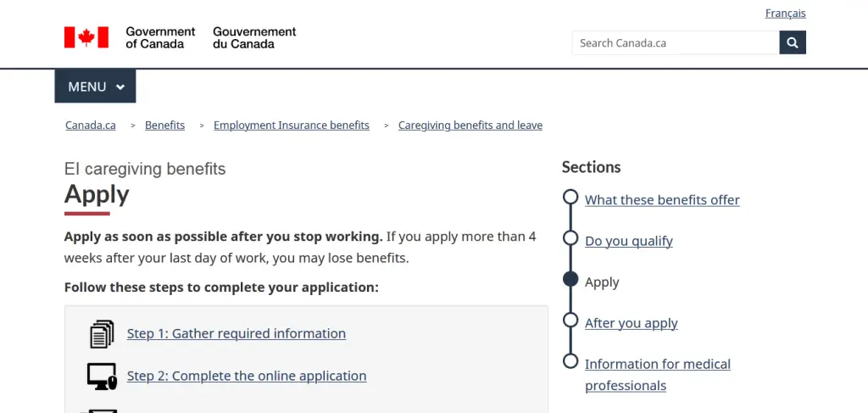Open Employment Insurance benefits breadcrumb
868x413 pixels.
pos(292,126)
